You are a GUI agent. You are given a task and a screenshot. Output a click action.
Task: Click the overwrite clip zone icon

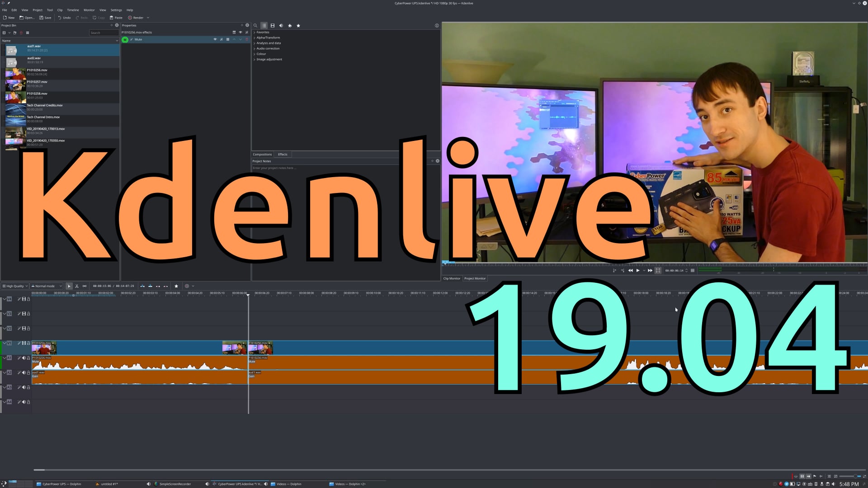pos(151,286)
